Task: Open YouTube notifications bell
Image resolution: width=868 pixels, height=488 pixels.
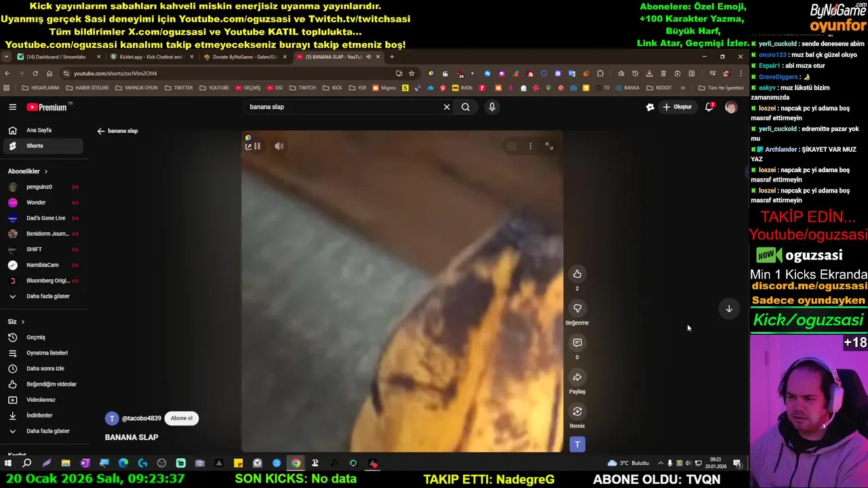Action: point(709,107)
